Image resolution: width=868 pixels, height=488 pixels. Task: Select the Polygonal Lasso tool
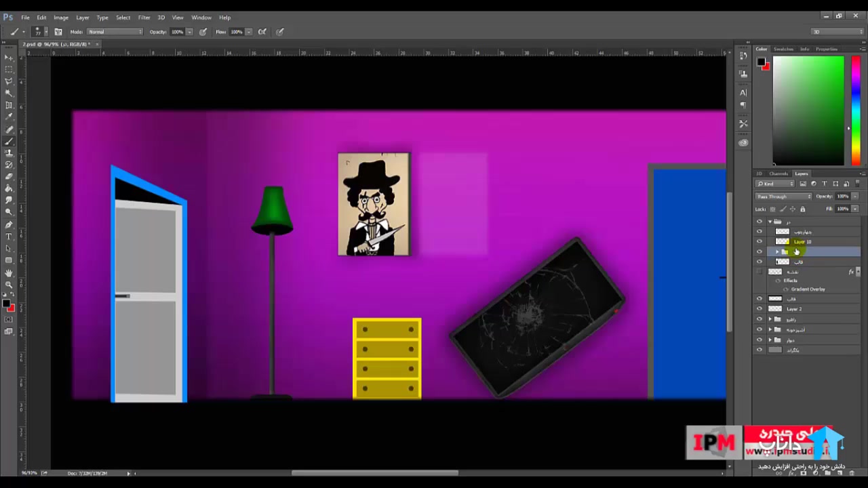click(x=9, y=81)
